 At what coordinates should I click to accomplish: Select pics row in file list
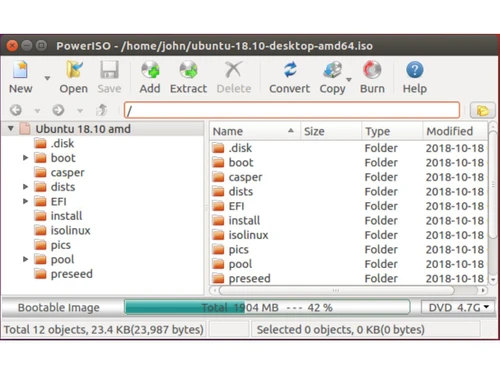click(348, 250)
